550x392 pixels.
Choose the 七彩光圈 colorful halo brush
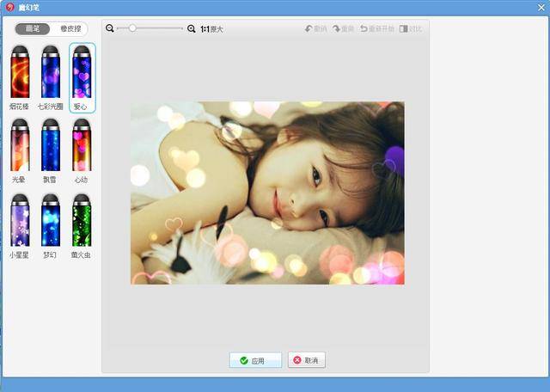51,75
